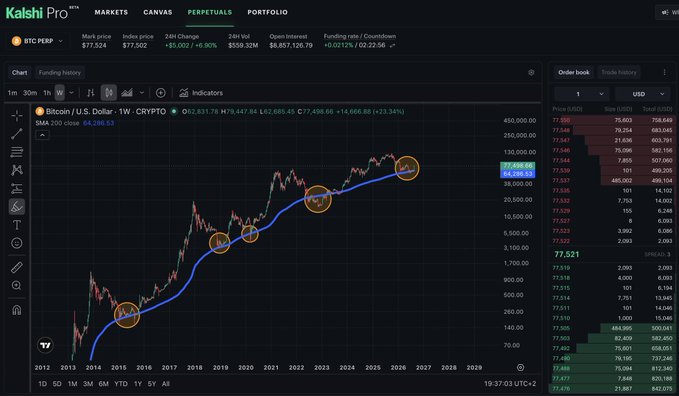The image size is (679, 396).
Task: Select the highlighted brush drawing tool
Action: tap(17, 207)
